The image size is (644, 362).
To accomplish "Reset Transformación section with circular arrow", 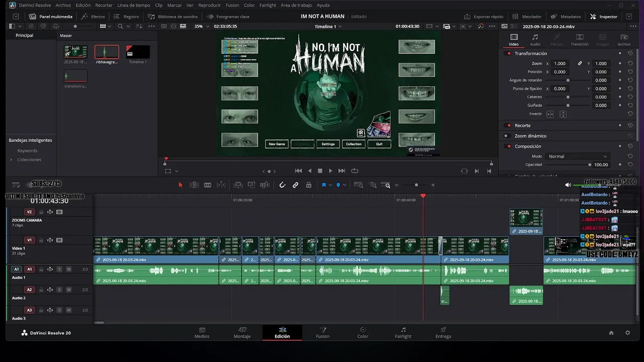I will click(630, 53).
